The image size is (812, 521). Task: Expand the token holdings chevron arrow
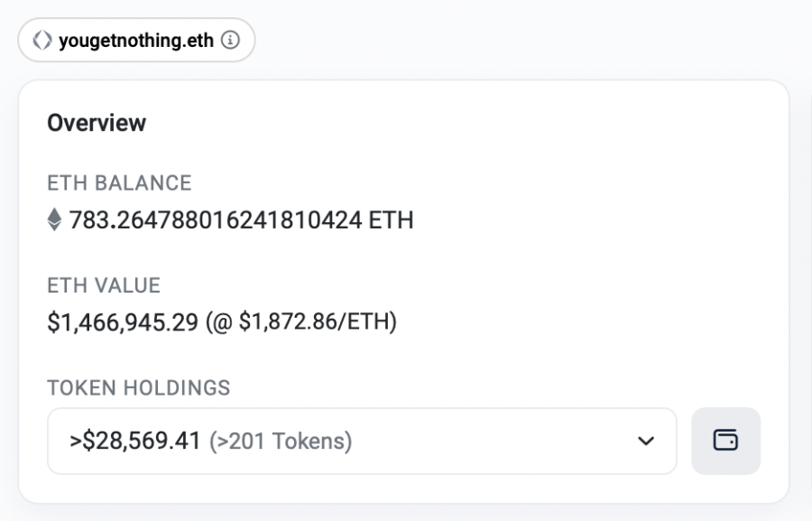pos(646,442)
